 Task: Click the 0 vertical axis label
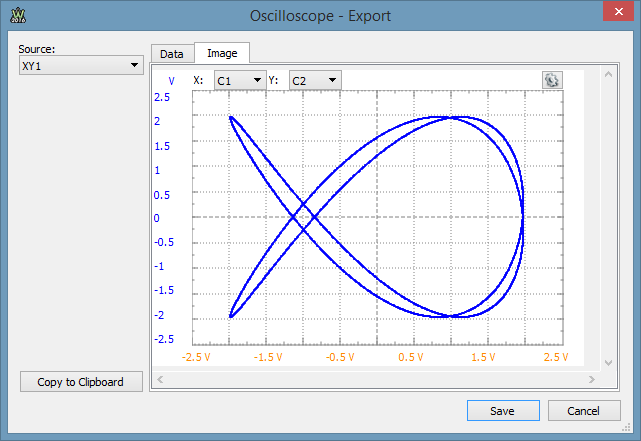coord(157,218)
